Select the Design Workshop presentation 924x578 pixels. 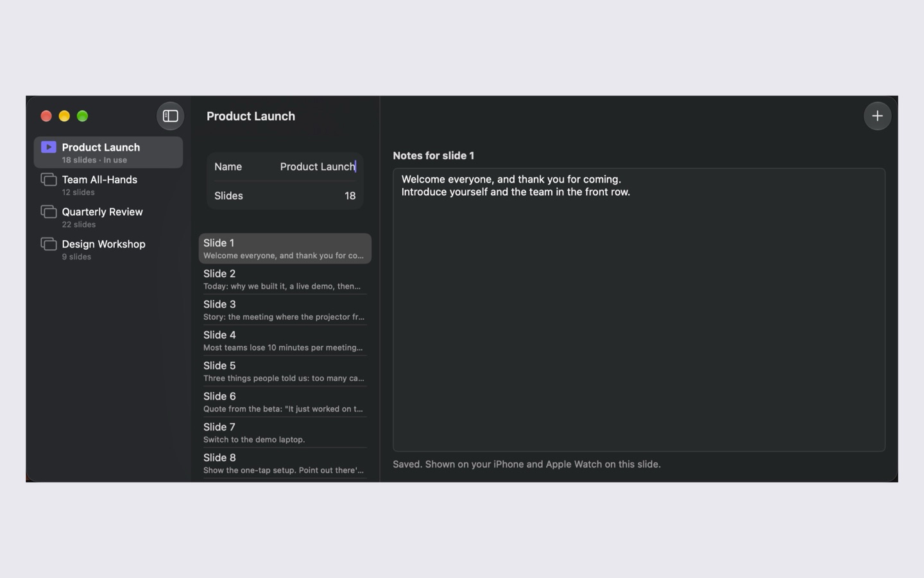(108, 249)
